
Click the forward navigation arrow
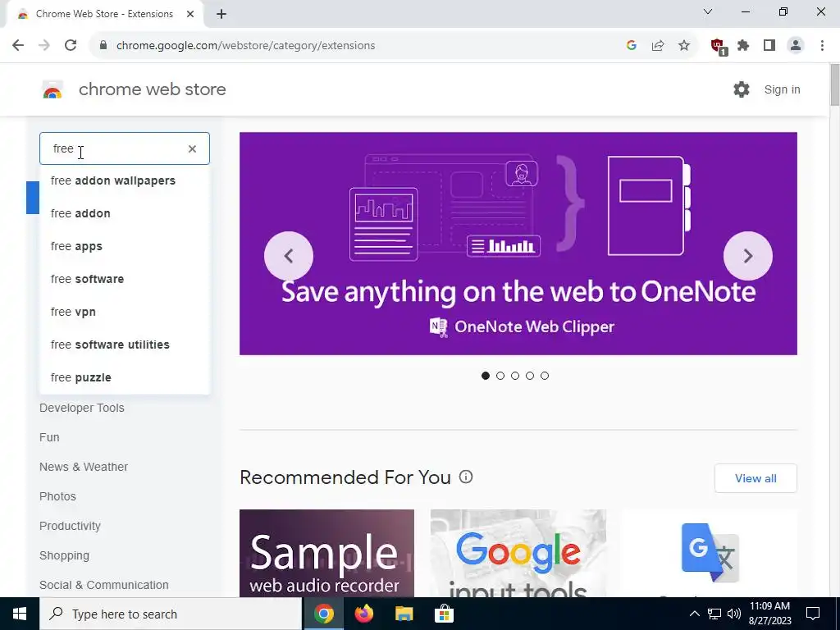[x=44, y=46]
